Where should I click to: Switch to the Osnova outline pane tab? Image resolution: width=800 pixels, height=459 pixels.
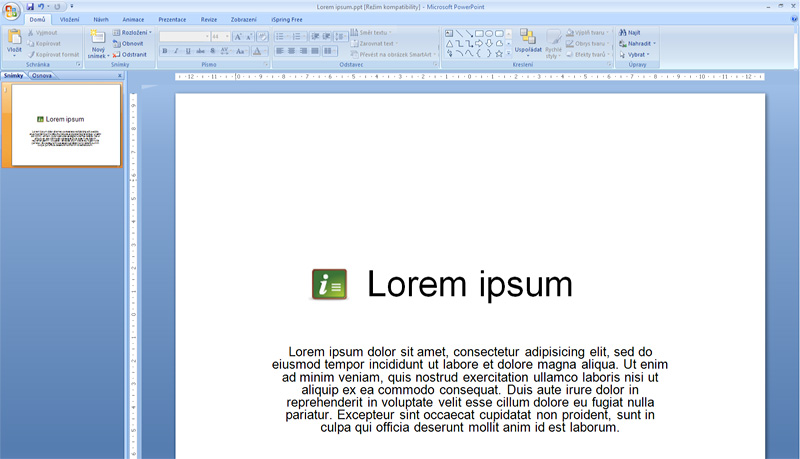[x=41, y=75]
